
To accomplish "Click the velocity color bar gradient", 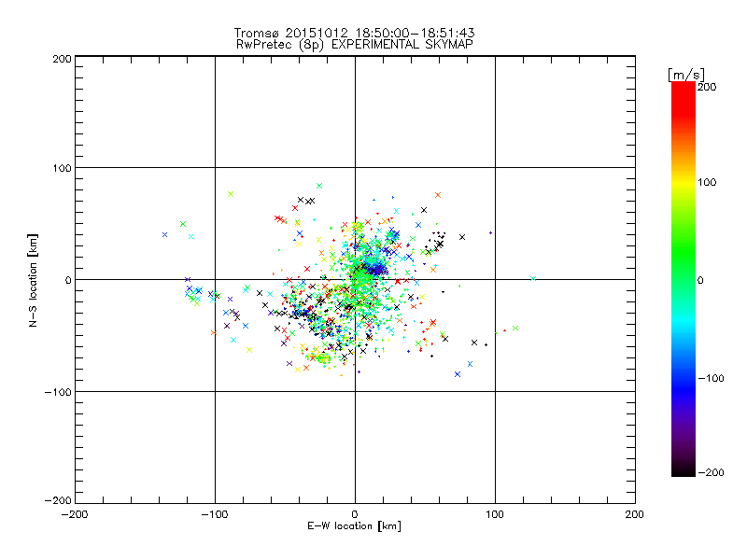I will click(684, 278).
